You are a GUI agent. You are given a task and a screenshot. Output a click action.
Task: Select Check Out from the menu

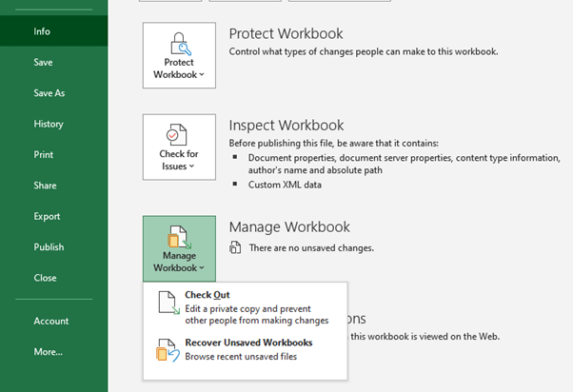207,295
